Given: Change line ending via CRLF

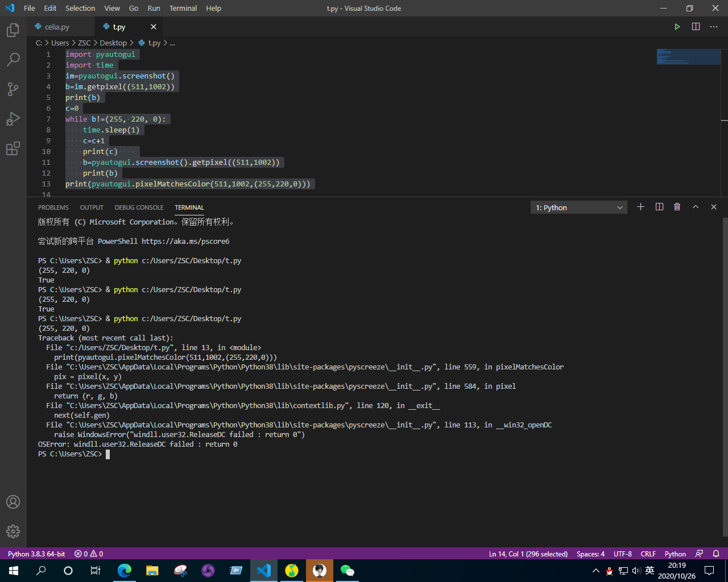Looking at the screenshot, I should point(648,554).
